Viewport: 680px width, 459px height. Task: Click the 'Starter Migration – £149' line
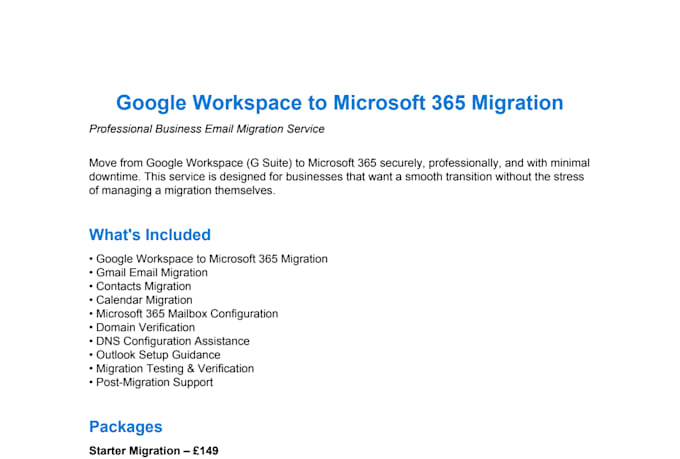154,451
